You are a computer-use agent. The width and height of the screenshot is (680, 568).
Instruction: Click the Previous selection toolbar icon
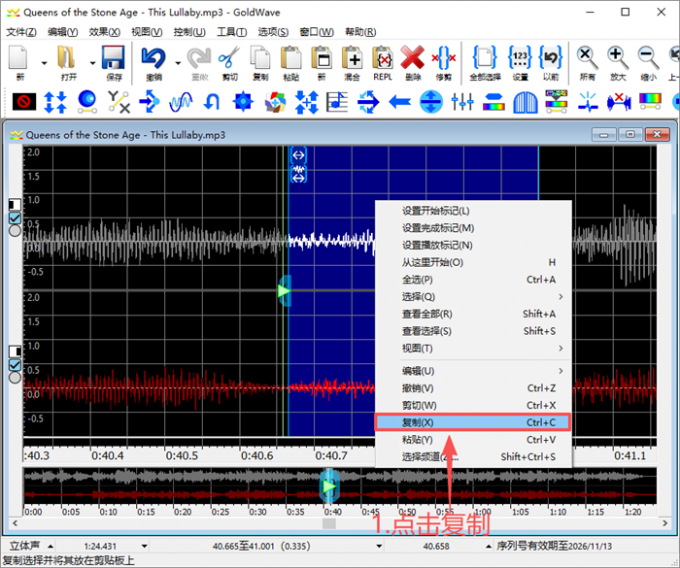551,58
